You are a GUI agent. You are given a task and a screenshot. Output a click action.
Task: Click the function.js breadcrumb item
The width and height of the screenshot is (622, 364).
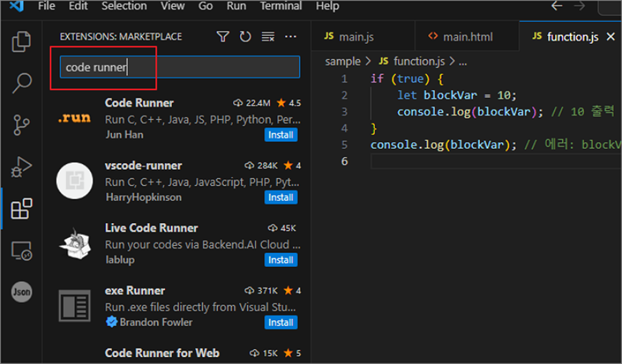tap(419, 62)
